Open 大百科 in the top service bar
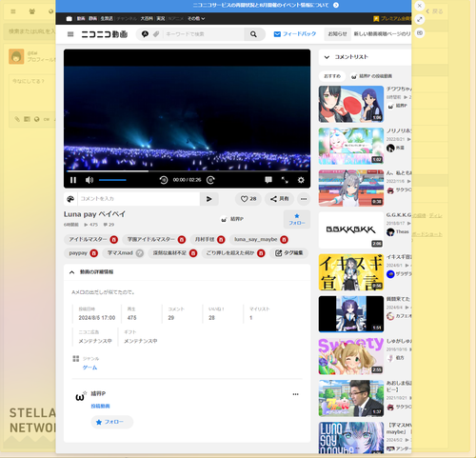The width and height of the screenshot is (476, 458). pos(147,19)
